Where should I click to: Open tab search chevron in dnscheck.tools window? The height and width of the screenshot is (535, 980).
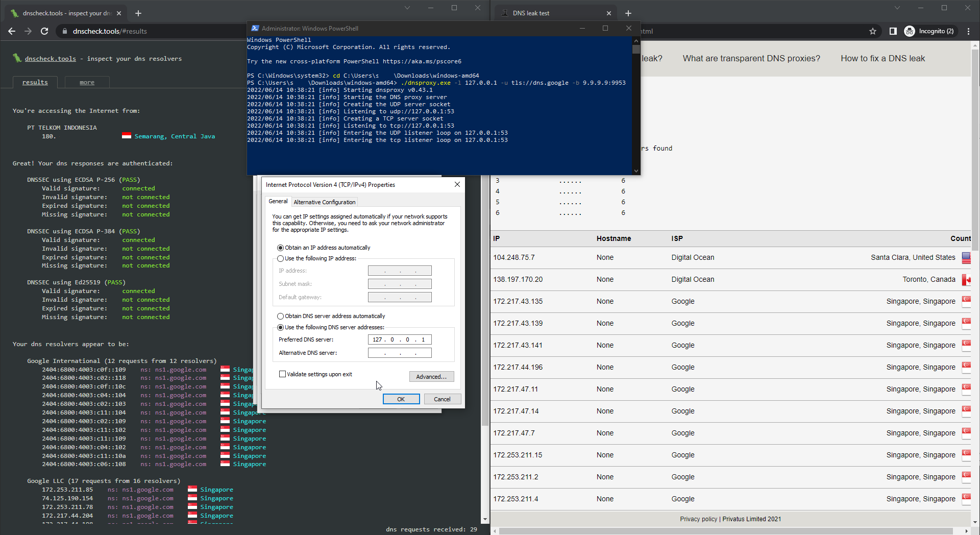(x=407, y=8)
